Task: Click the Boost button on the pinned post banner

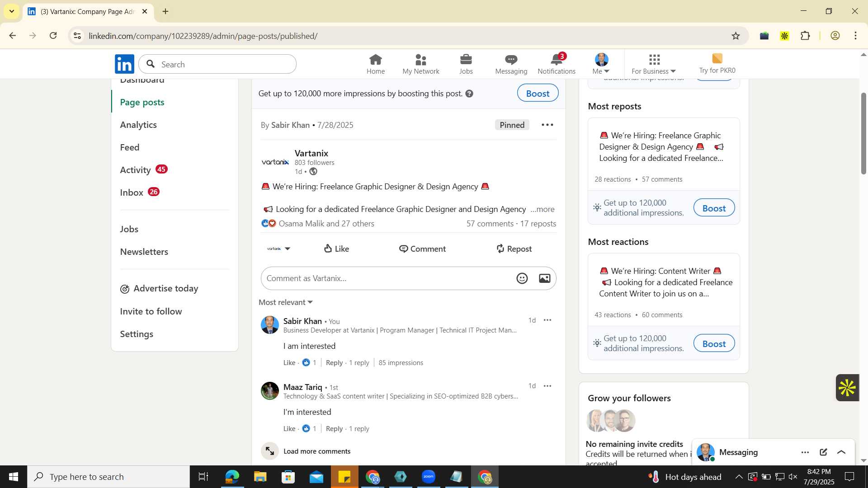Action: (538, 93)
